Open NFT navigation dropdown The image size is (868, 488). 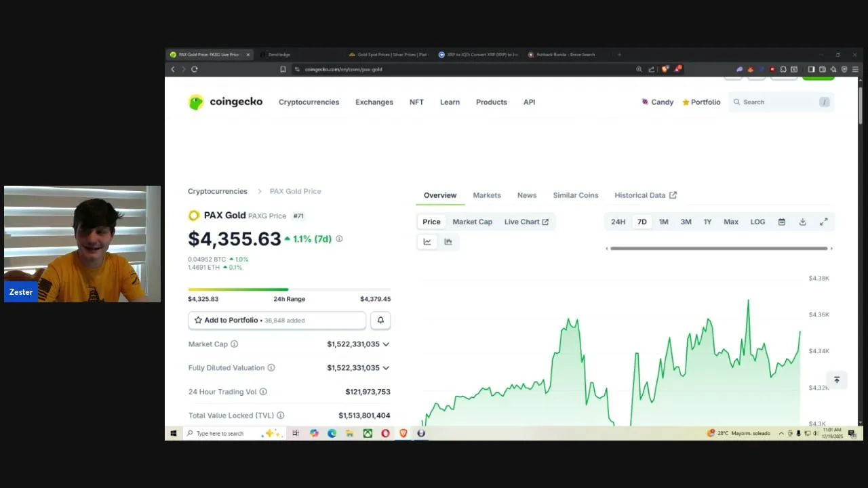pyautogui.click(x=416, y=102)
